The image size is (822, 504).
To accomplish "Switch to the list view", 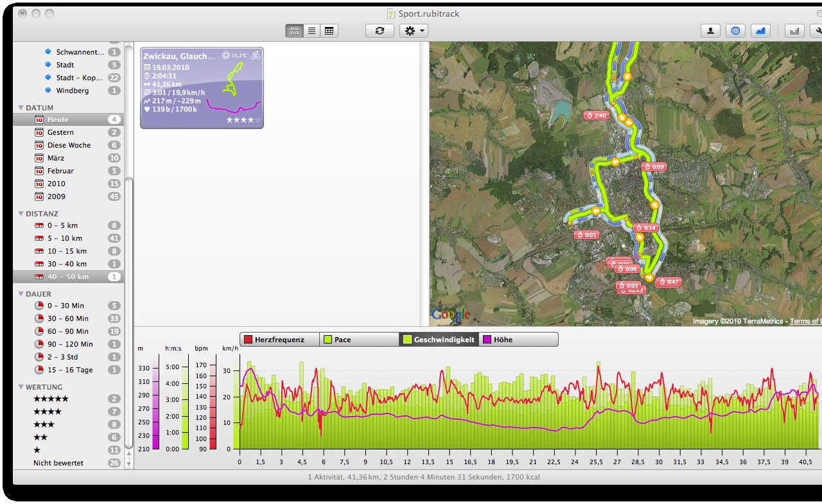I will click(311, 31).
